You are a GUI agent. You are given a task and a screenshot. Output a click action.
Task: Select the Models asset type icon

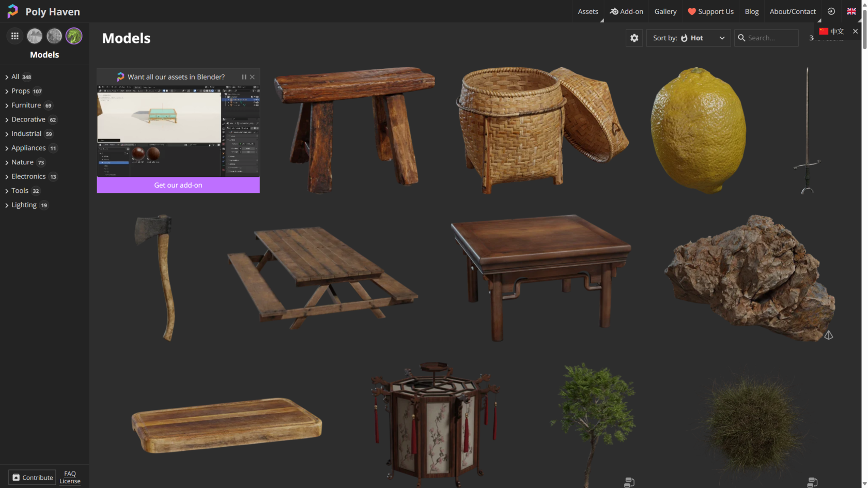click(74, 36)
